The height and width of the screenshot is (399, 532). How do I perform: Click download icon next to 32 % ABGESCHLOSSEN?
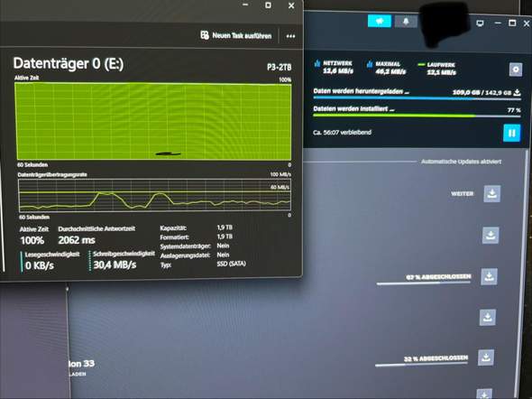pyautogui.click(x=486, y=357)
